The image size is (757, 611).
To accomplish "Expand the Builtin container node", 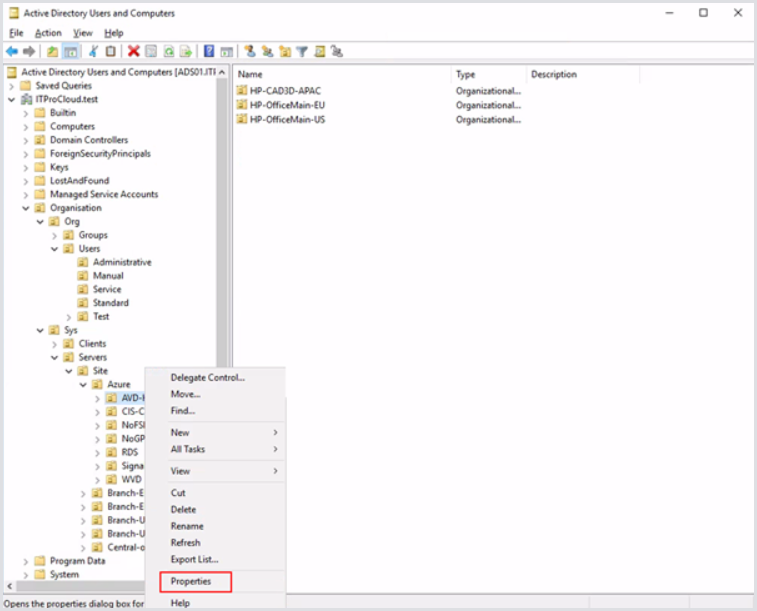I will point(26,113).
